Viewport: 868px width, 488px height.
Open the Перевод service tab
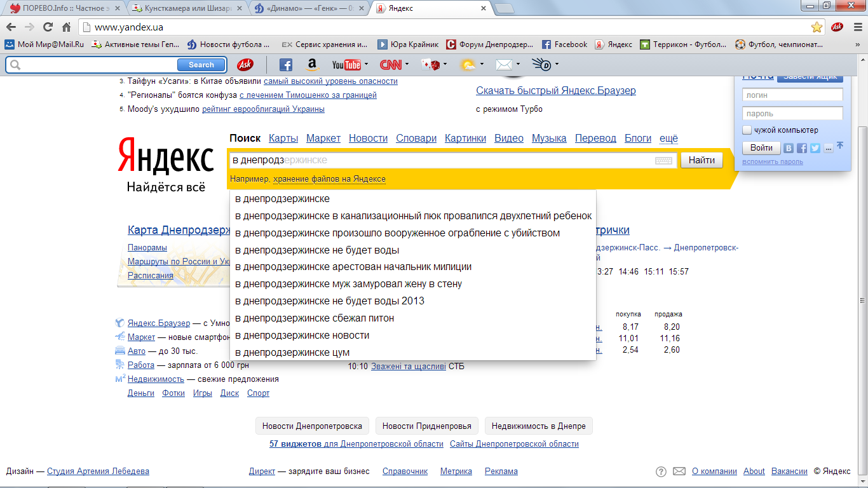(x=595, y=139)
